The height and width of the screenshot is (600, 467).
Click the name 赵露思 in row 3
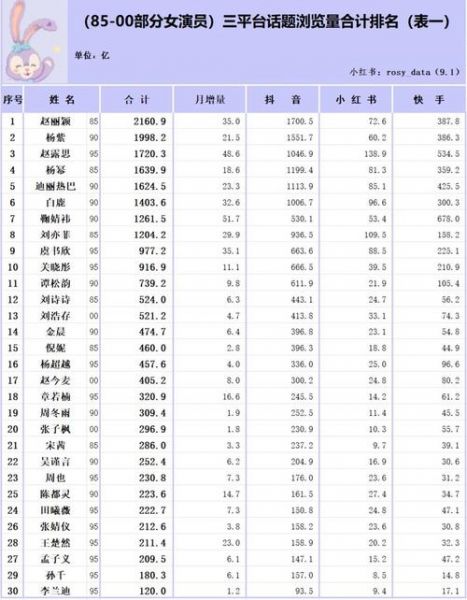point(56,154)
